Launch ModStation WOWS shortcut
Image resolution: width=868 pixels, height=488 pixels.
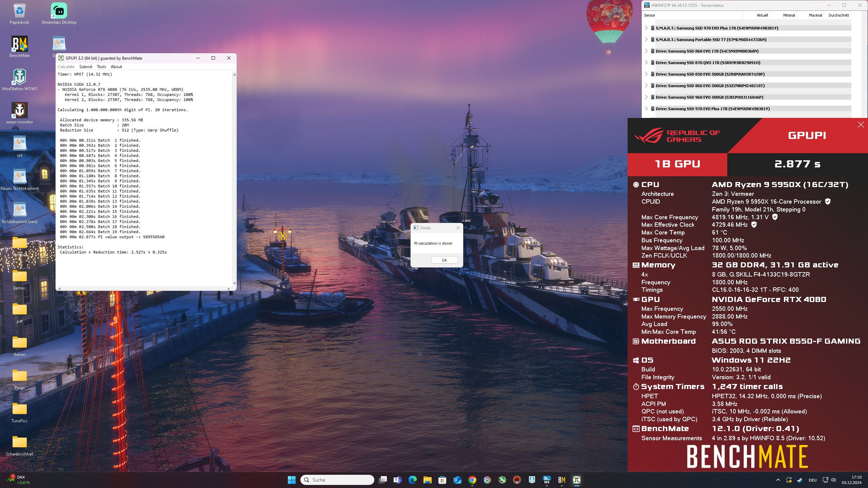click(19, 80)
